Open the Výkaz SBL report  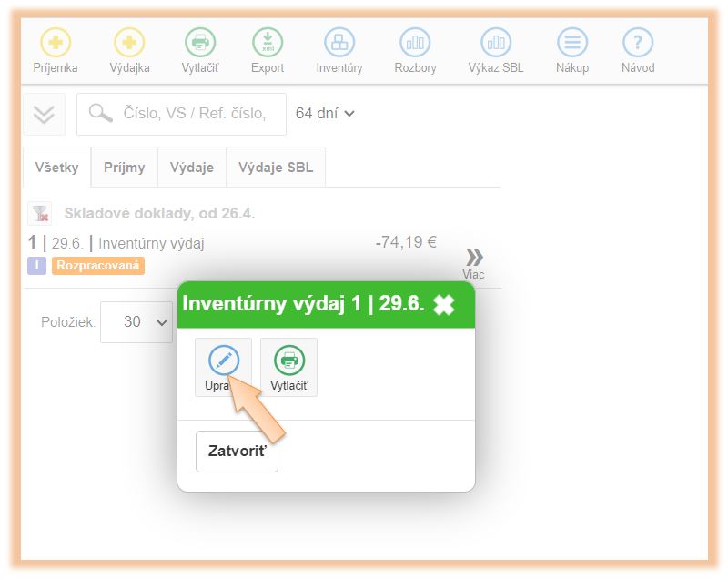click(x=496, y=43)
